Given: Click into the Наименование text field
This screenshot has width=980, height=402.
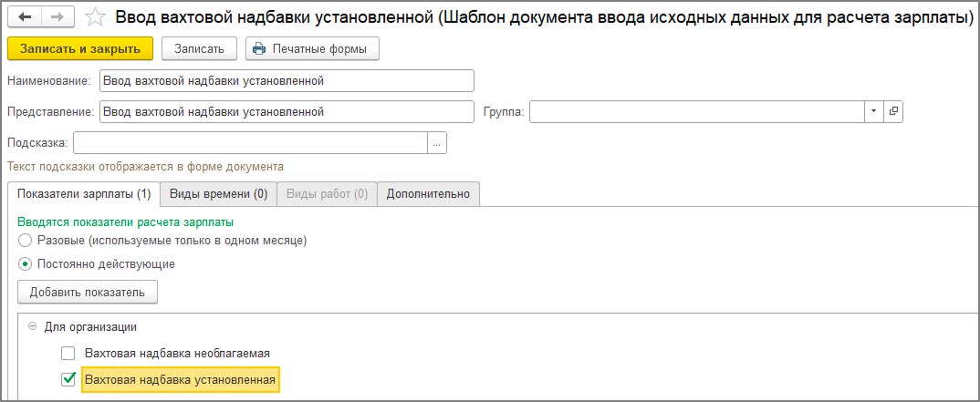Looking at the screenshot, I should tap(287, 81).
